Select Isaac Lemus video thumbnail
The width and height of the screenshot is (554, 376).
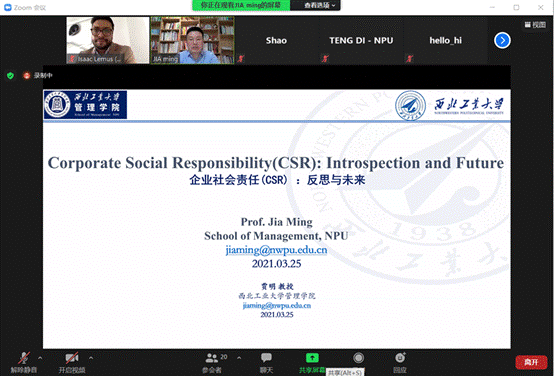click(x=108, y=40)
